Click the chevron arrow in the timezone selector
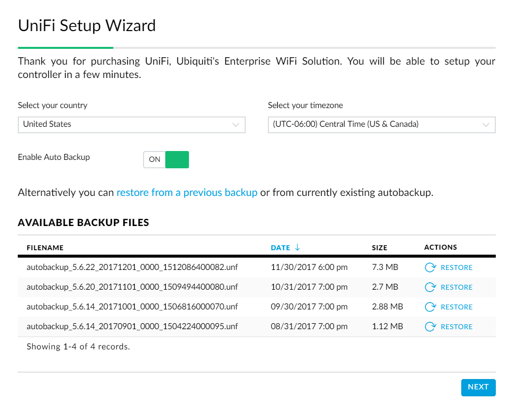 tap(485, 125)
